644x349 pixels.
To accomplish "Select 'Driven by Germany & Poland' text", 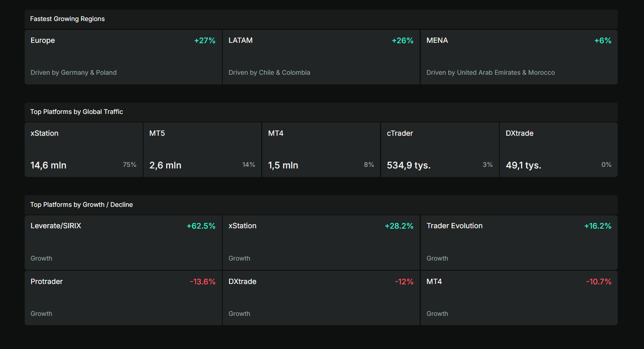I will click(74, 73).
